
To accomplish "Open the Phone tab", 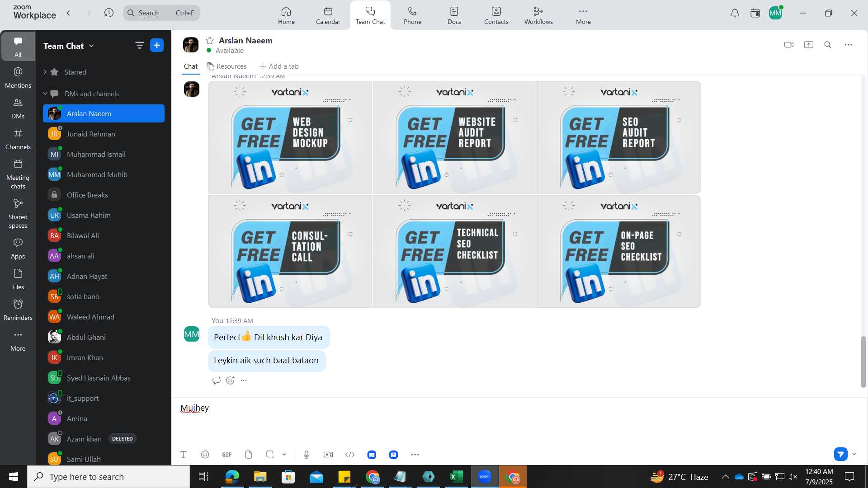I will click(412, 15).
